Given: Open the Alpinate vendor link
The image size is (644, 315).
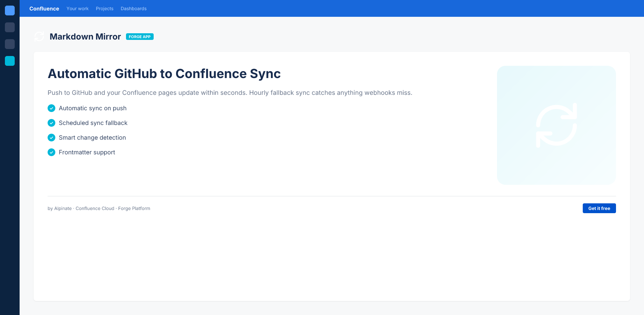Looking at the screenshot, I should 63,208.
